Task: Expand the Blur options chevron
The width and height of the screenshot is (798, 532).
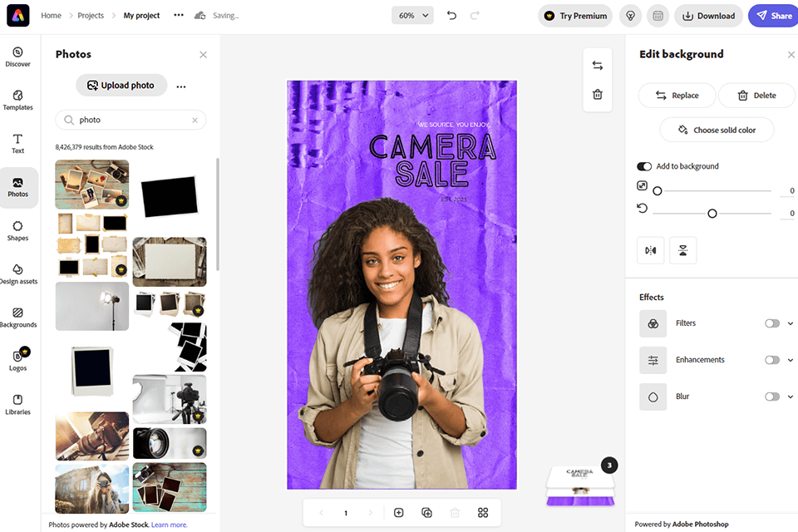Action: point(791,397)
